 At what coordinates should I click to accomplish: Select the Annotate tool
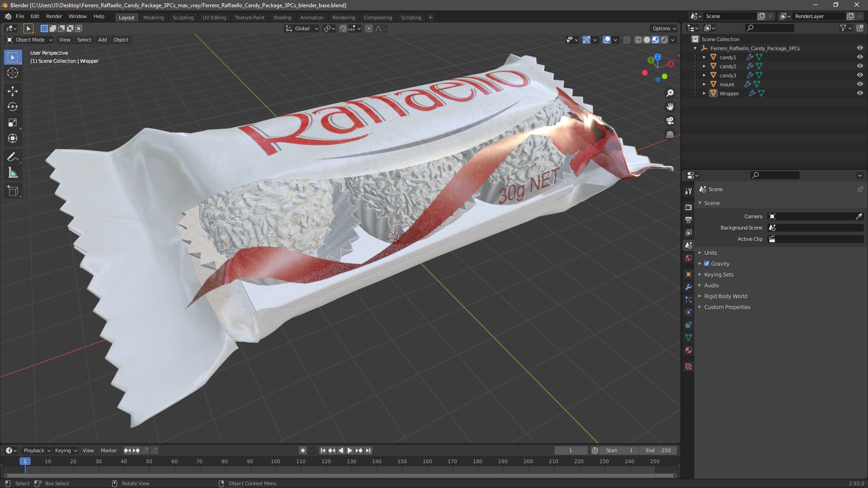coord(13,157)
